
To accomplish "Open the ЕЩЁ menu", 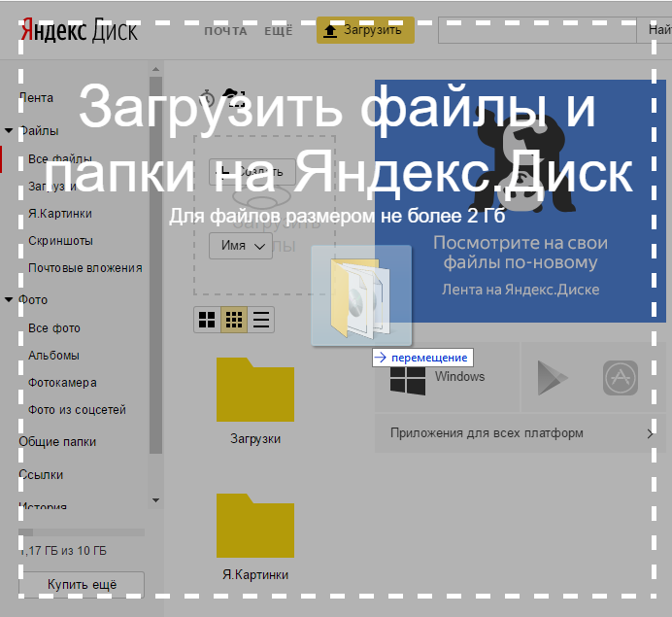I will coord(279,31).
